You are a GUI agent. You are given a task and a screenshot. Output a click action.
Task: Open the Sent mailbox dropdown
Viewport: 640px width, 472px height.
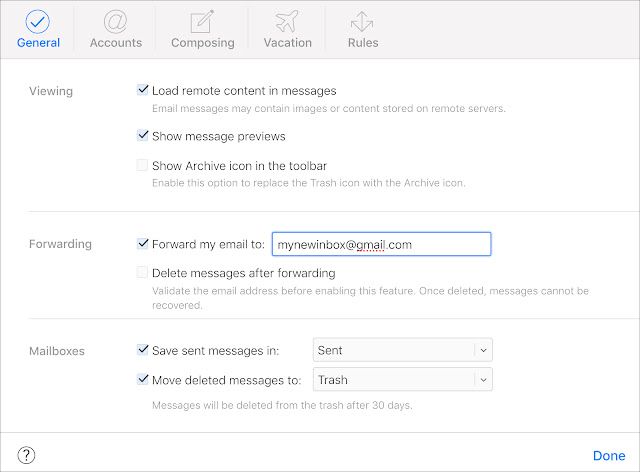point(403,350)
